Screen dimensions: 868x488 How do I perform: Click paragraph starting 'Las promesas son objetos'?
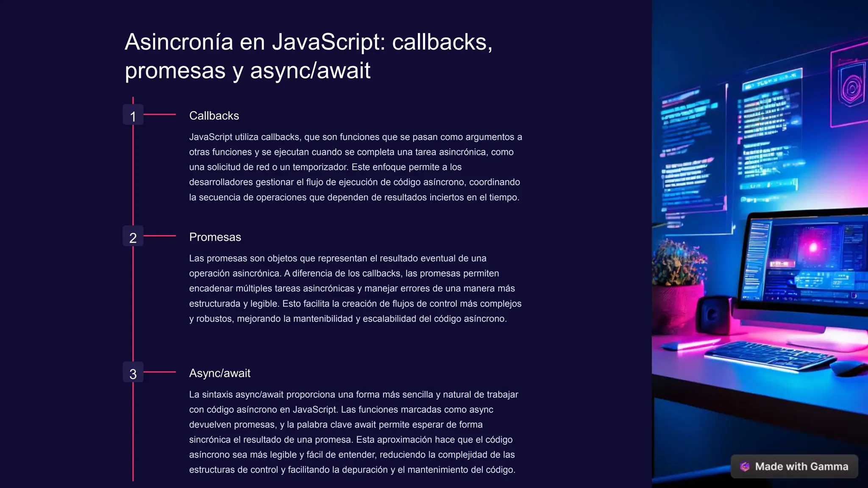tap(355, 288)
